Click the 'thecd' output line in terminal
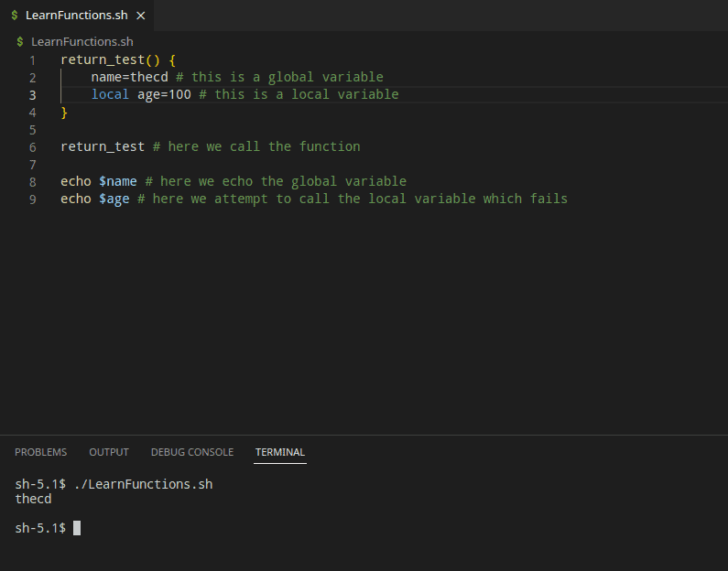Screen dimensions: 728x571 (34, 499)
